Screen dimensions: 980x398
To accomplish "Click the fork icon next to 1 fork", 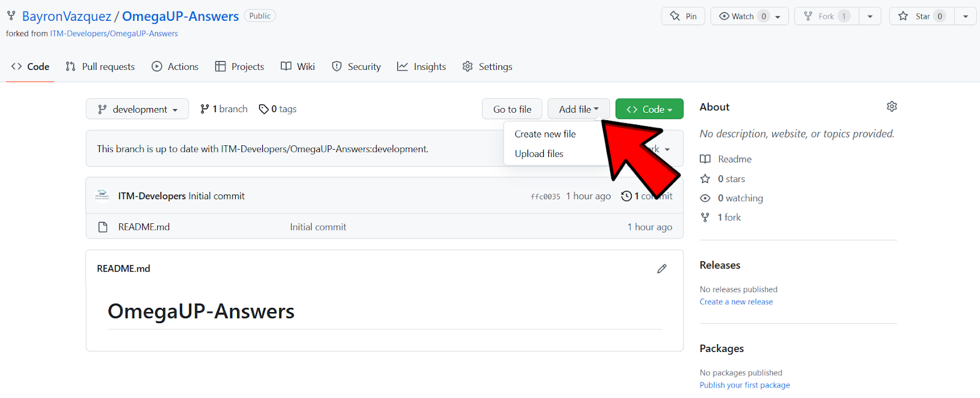I will tap(706, 217).
